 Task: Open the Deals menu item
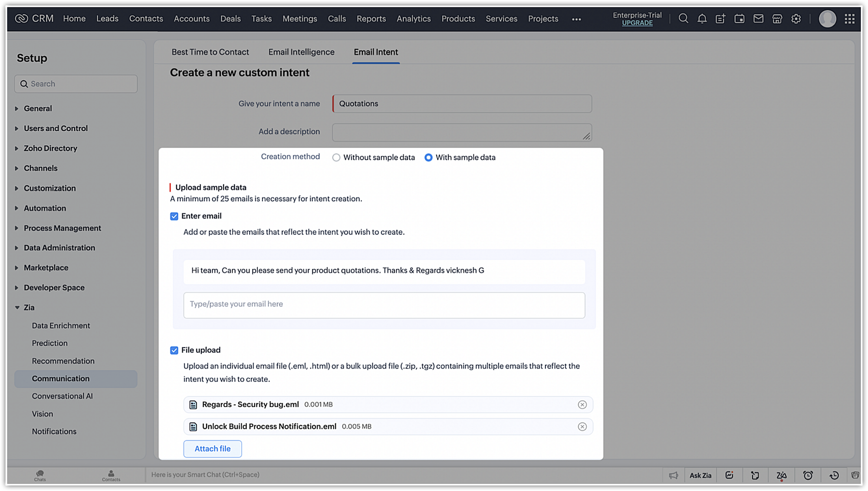[230, 19]
